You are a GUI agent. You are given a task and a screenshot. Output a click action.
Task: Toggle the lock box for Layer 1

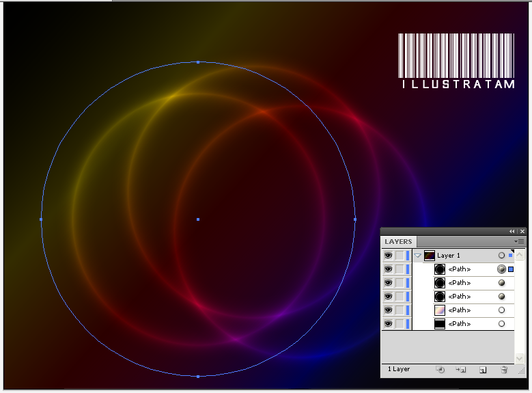coord(400,256)
